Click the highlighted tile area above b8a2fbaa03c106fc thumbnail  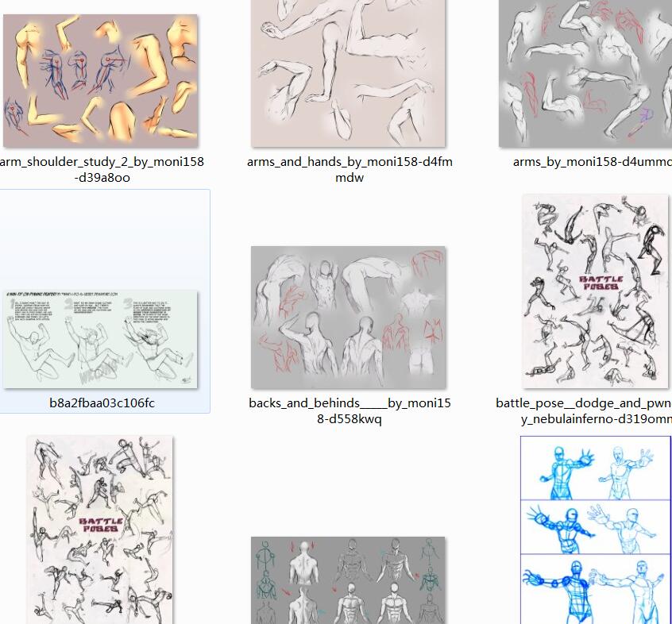(x=105, y=240)
